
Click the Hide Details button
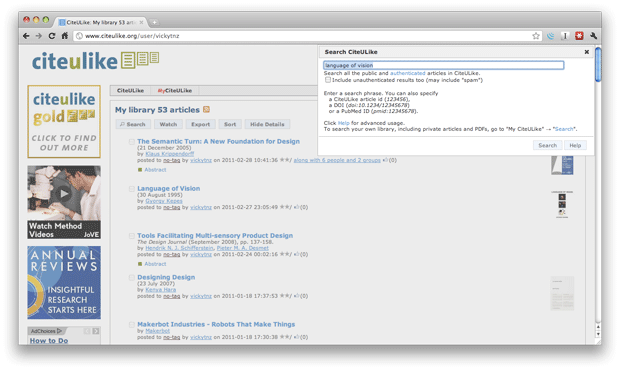click(267, 124)
